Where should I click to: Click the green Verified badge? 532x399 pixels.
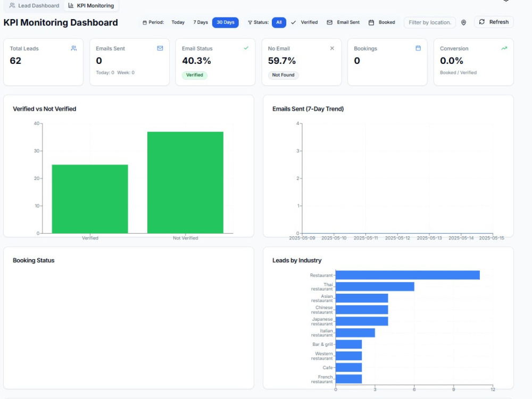pos(194,75)
